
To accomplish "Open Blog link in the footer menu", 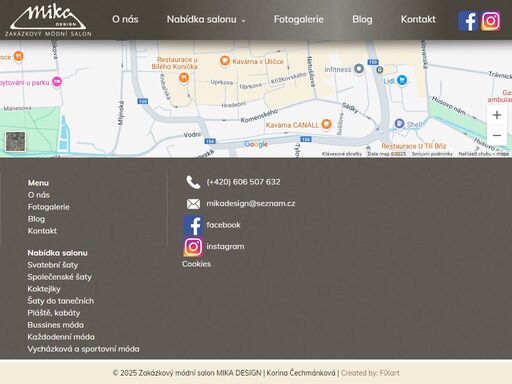I will (36, 219).
